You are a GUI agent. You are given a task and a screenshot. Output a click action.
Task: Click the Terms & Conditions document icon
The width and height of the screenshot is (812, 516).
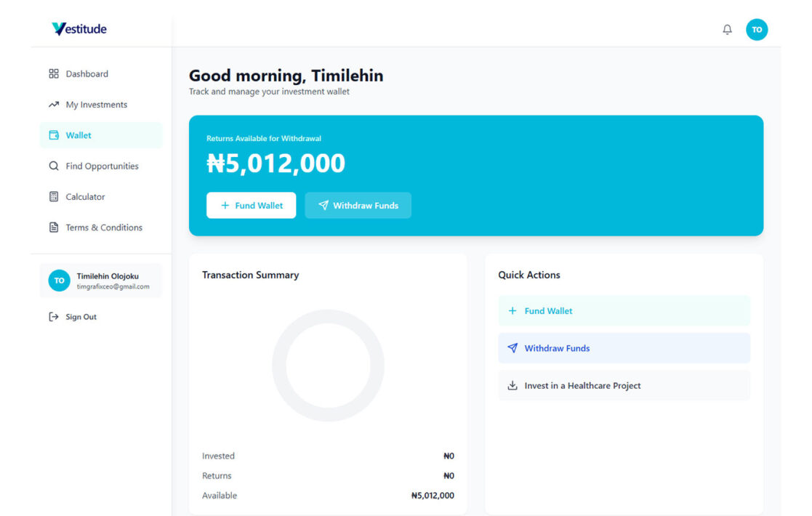[x=53, y=227]
